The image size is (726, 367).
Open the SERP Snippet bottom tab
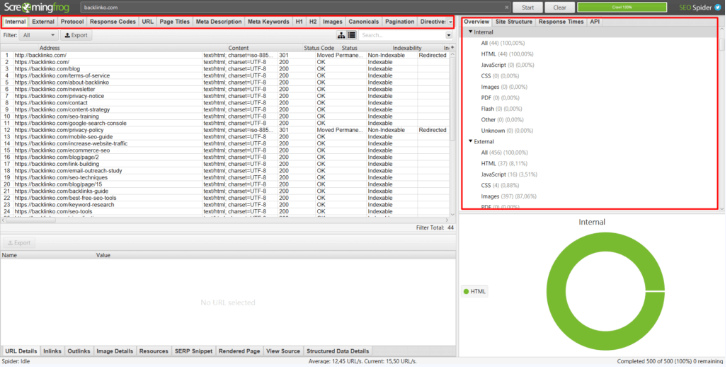[x=194, y=351]
